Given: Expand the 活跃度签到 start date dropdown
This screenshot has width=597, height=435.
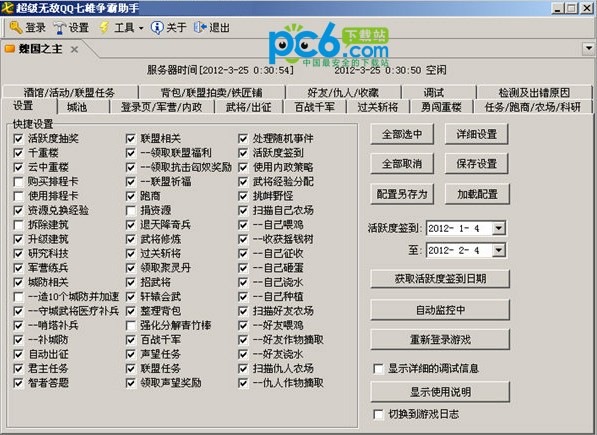Looking at the screenshot, I should 498,228.
